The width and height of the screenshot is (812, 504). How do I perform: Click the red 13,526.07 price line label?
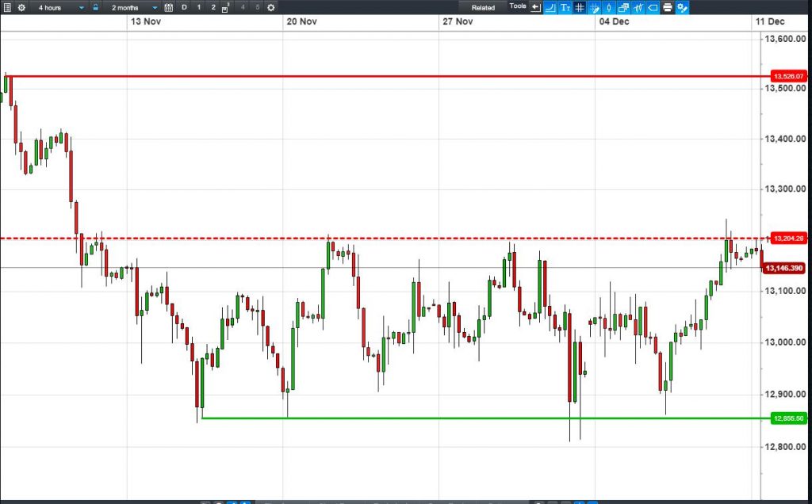pyautogui.click(x=788, y=76)
